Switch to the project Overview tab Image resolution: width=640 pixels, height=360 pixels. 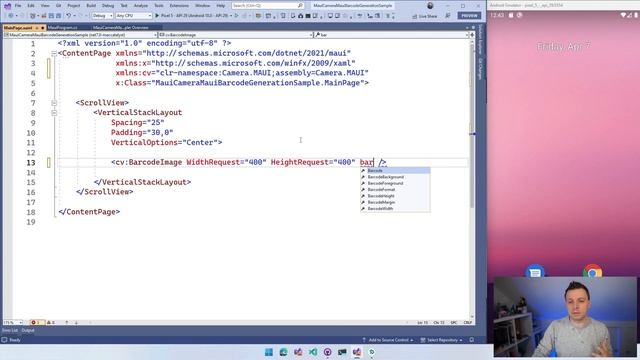coord(121,28)
